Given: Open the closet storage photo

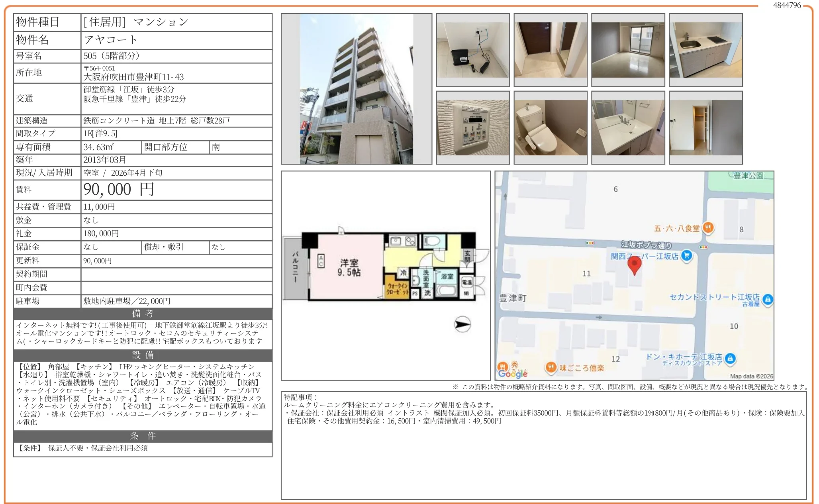Looking at the screenshot, I should click(705, 127).
